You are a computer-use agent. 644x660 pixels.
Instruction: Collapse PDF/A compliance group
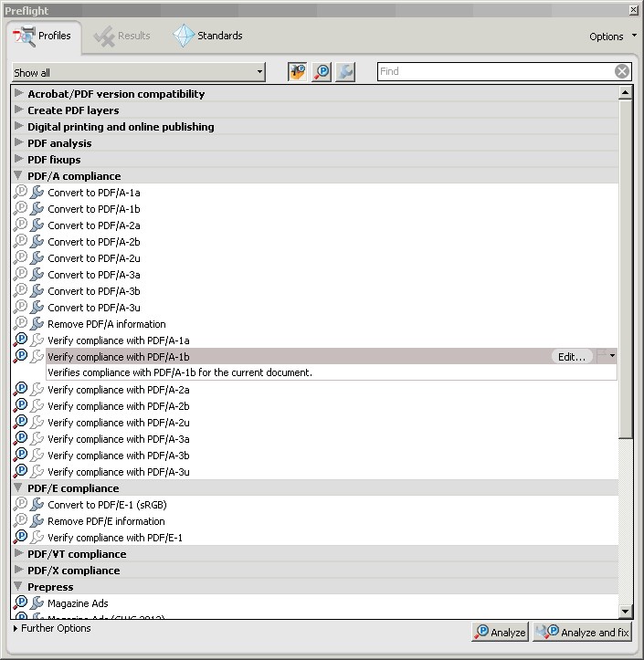coord(18,175)
